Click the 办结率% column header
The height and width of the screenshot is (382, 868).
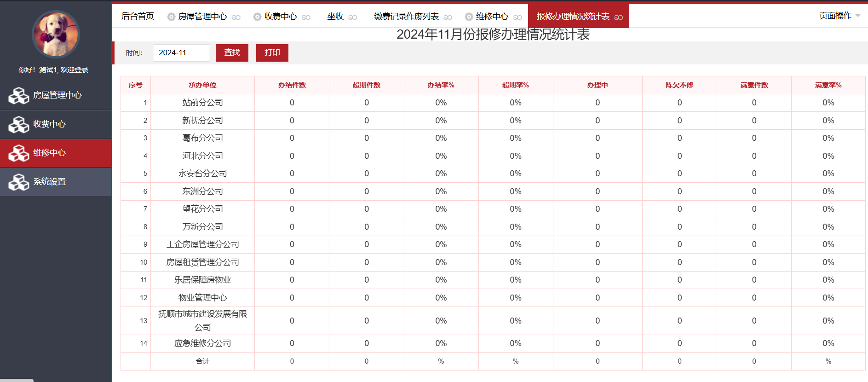pyautogui.click(x=441, y=85)
